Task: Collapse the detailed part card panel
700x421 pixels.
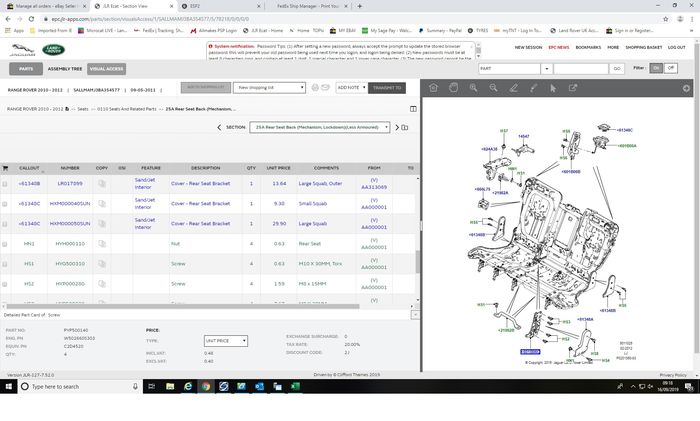Action: (x=415, y=315)
